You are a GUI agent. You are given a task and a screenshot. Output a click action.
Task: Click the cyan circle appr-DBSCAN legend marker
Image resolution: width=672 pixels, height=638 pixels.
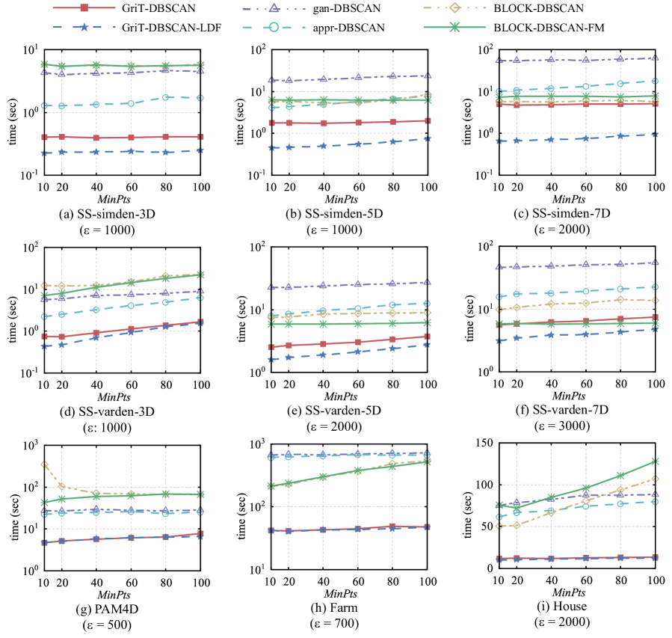[274, 28]
